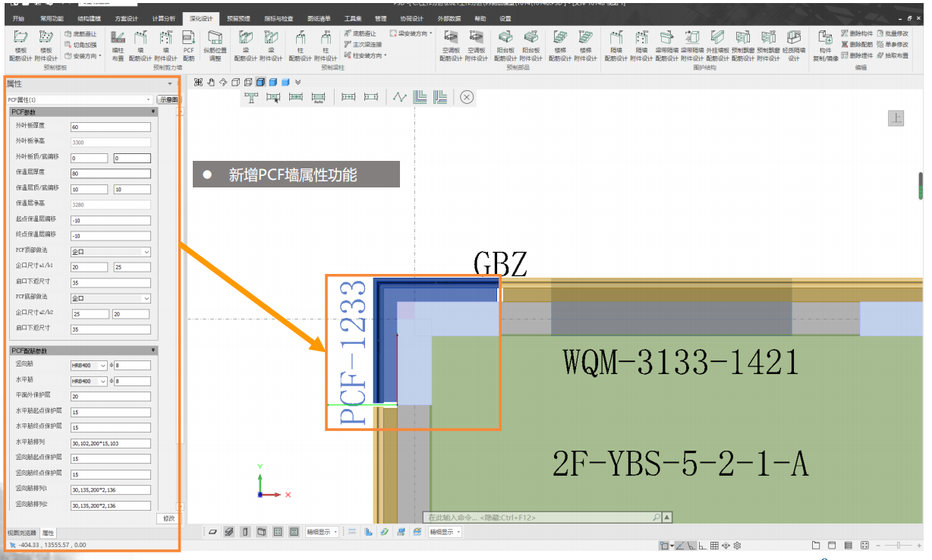Click the 修改 button in properties panel
Screen dimensions: 932x560
168,519
